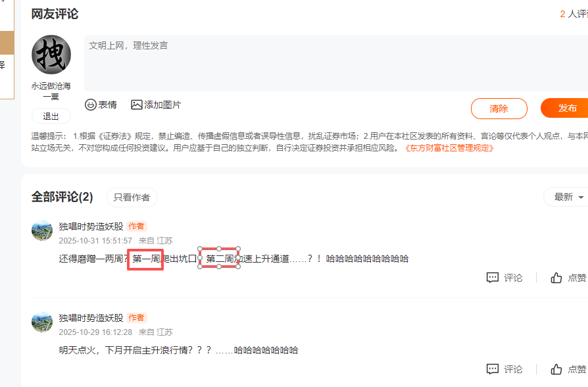
Task: Like the 2025-10-29 comment with thumbs-up
Action: [x=556, y=369]
